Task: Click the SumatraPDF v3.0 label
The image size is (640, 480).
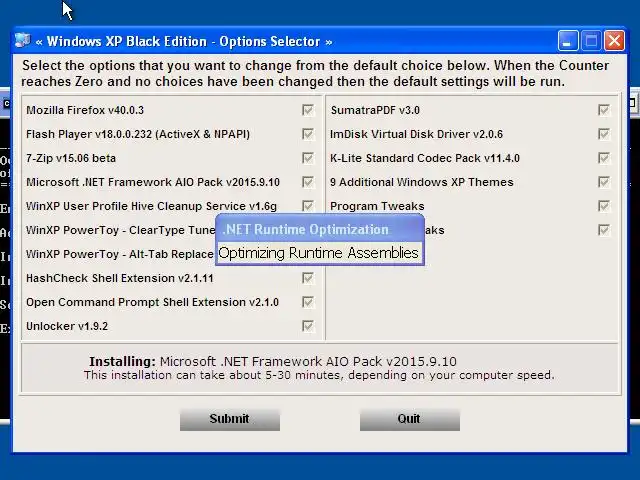Action: click(375, 110)
